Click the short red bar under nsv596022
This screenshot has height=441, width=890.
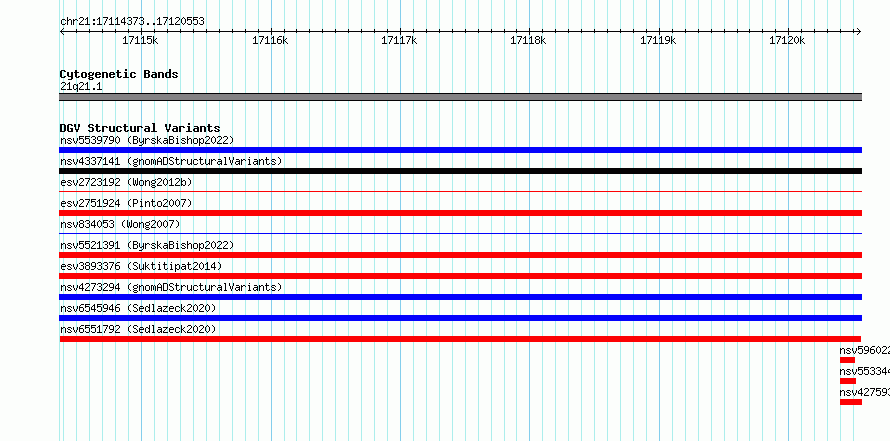pos(847,360)
